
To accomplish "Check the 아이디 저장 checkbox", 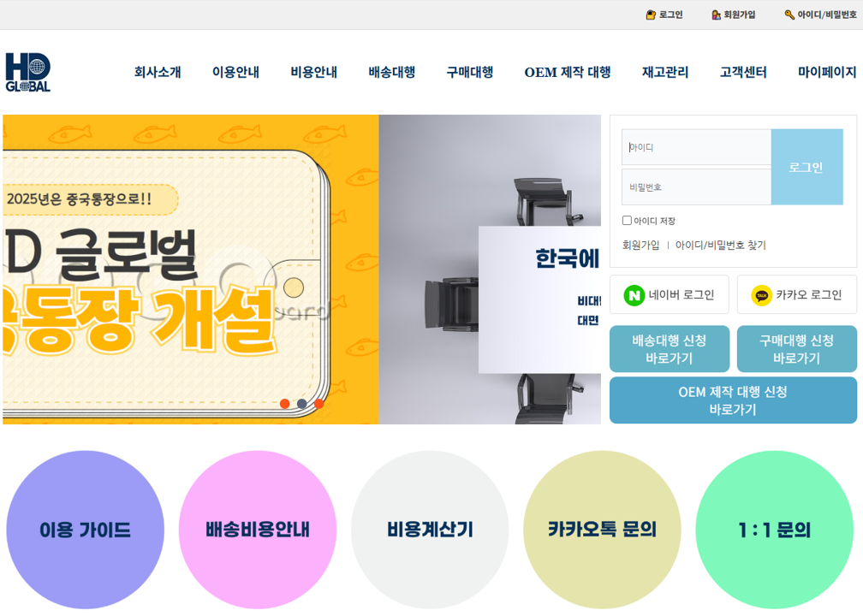I will click(x=627, y=221).
